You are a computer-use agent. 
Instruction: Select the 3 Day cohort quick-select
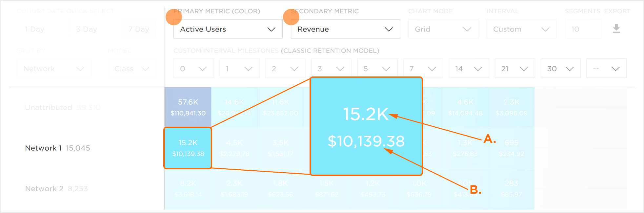point(87,29)
